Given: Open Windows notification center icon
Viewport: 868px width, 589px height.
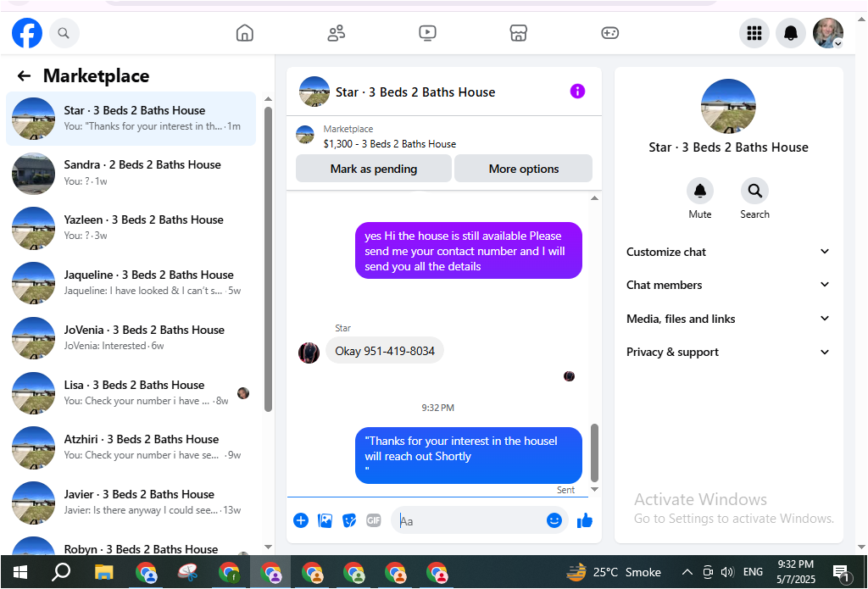Looking at the screenshot, I should [x=842, y=572].
